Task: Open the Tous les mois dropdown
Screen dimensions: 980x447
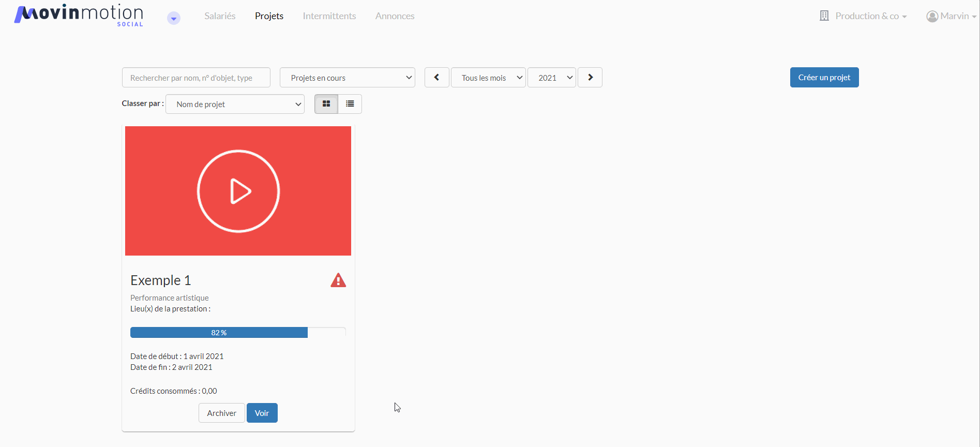Action: coord(488,78)
